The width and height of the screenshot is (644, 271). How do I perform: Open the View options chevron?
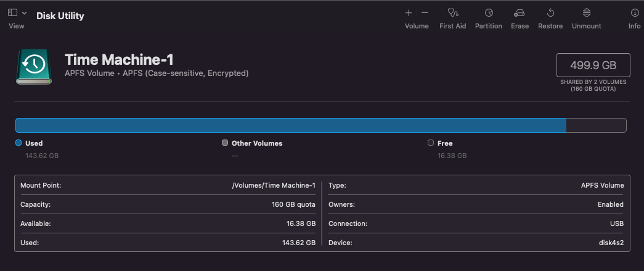(x=24, y=13)
